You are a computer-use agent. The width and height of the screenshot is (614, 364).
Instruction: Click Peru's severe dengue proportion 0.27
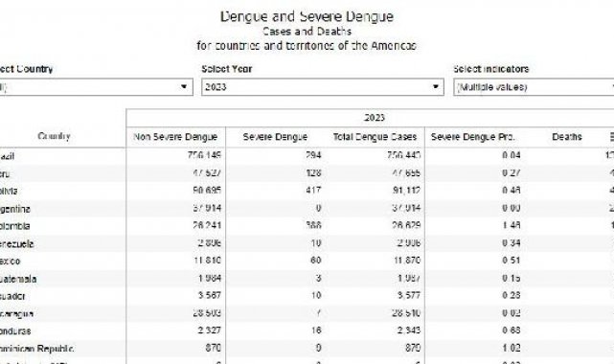click(x=512, y=173)
